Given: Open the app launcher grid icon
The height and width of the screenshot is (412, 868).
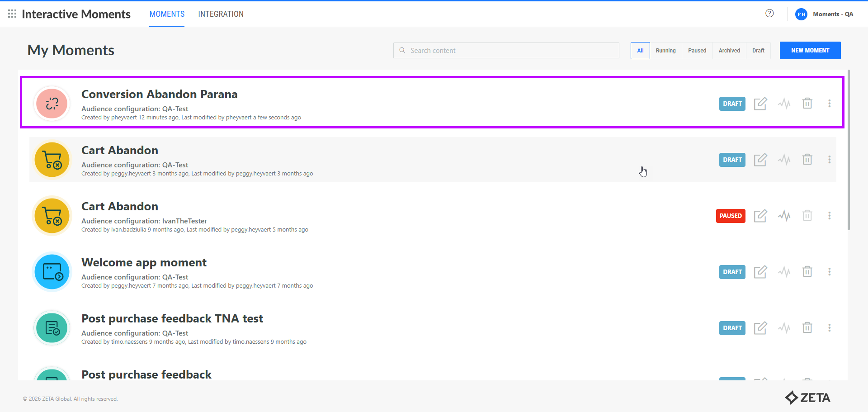Looking at the screenshot, I should (x=12, y=14).
